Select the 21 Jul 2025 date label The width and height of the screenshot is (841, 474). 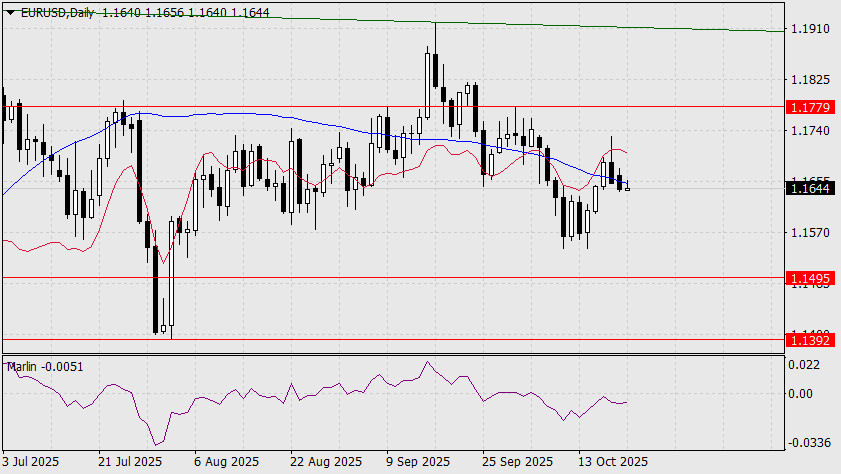pos(130,462)
